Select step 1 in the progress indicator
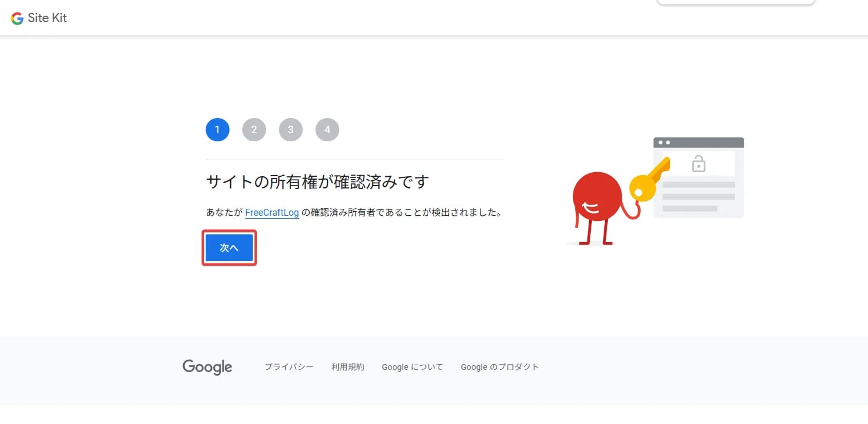 click(x=217, y=130)
